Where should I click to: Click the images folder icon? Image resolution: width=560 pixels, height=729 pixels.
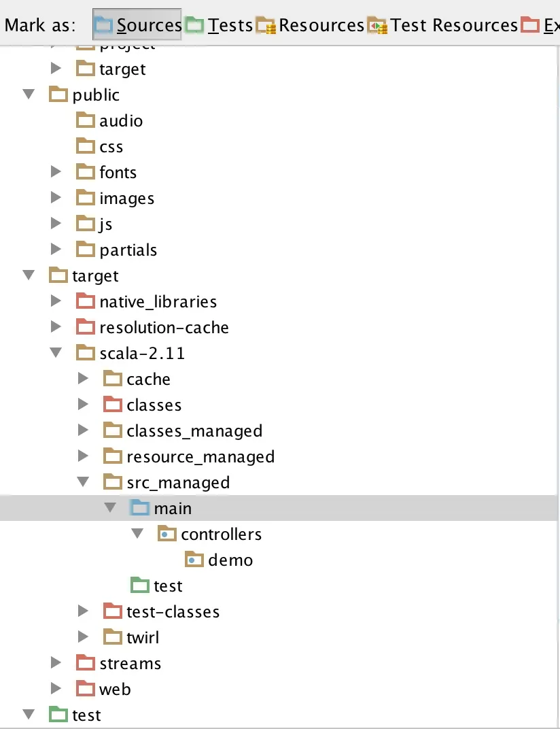click(86, 198)
